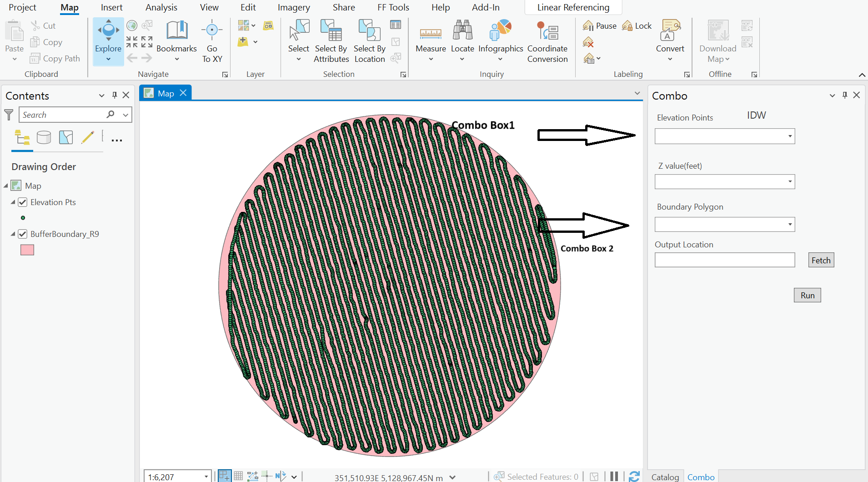Screen dimensions: 868x482
Task: Toggle Elevation Pts layer visibility
Action: tap(23, 202)
